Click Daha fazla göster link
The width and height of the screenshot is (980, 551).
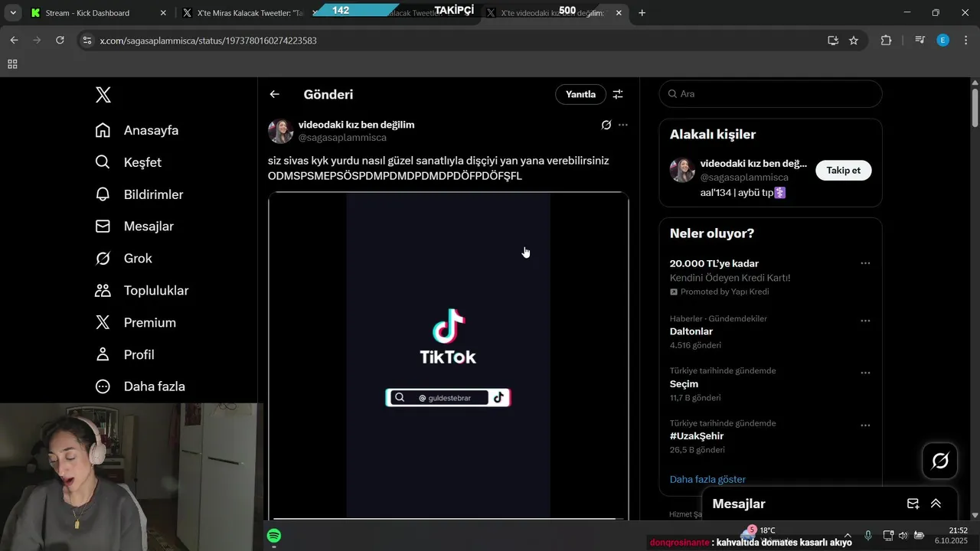[x=707, y=479]
